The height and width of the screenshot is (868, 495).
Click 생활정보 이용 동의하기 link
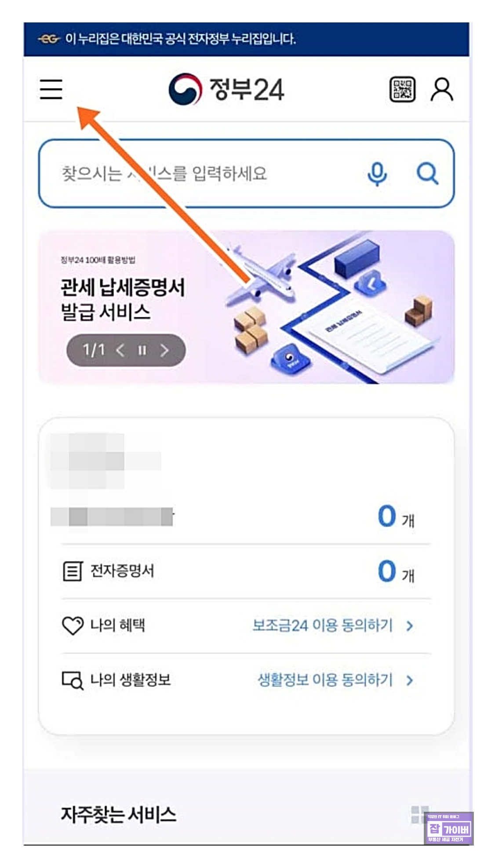pyautogui.click(x=325, y=680)
